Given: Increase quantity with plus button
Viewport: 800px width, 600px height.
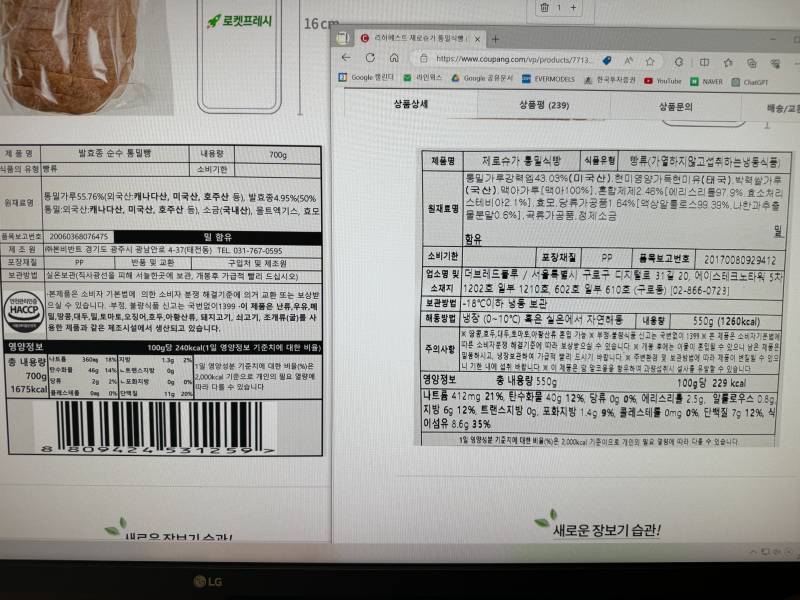Looking at the screenshot, I should point(573,8).
